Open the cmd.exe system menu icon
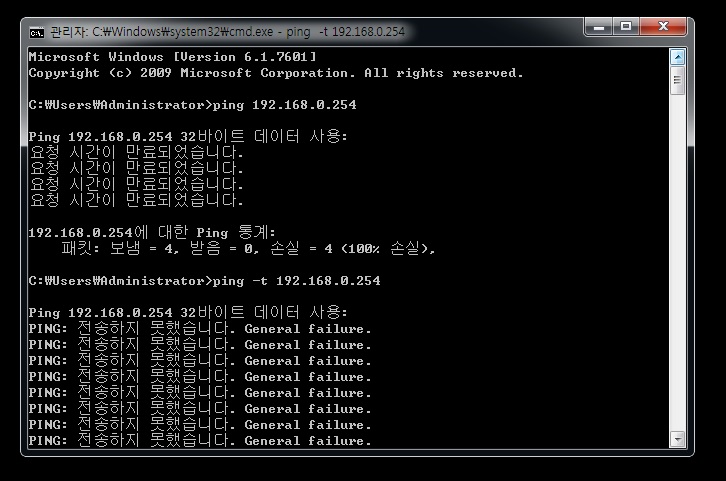The height and width of the screenshot is (481, 726). click(x=37, y=32)
